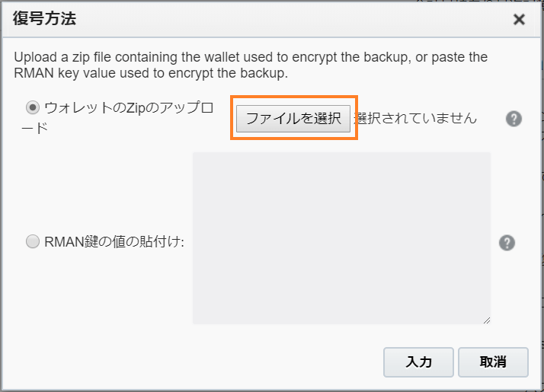Screen dimensions: 544x392
Task: Click the ウォレットのZipのアップロード label text
Action: pos(117,118)
